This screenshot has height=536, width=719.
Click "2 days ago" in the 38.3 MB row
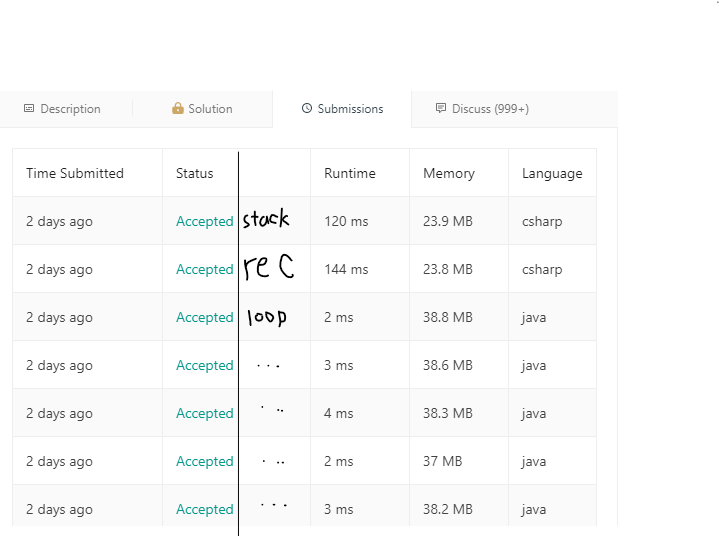(59, 413)
